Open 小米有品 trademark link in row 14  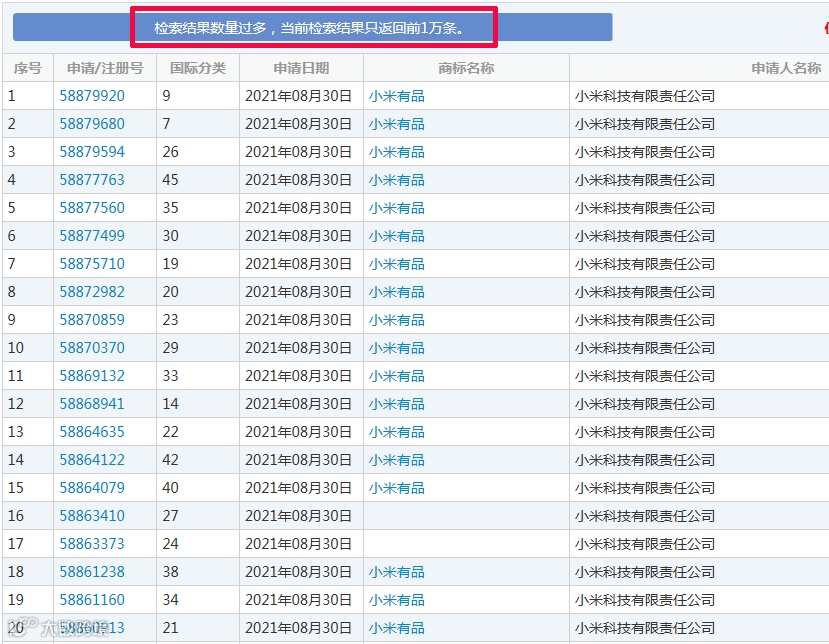397,461
